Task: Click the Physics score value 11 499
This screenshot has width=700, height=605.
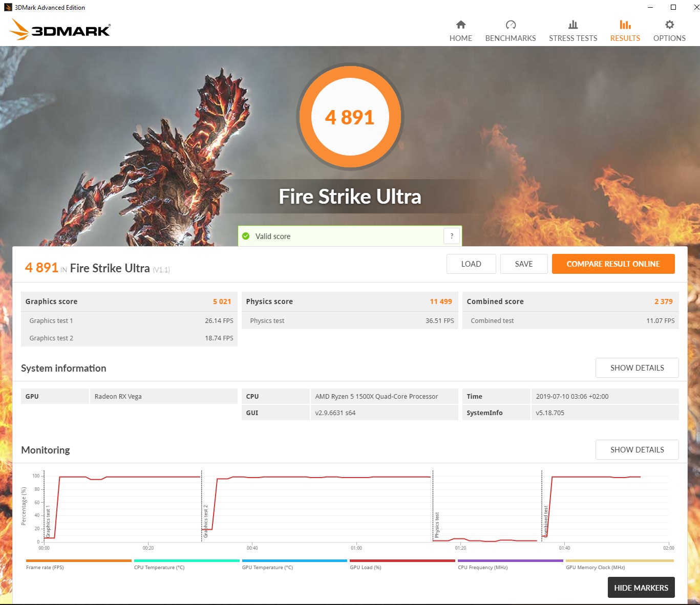Action: point(441,301)
